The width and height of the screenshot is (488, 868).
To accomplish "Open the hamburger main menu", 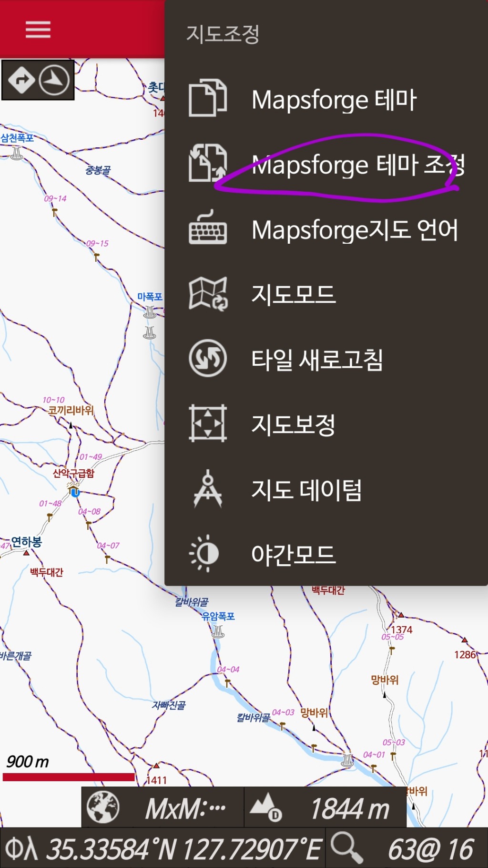I will 38,29.
